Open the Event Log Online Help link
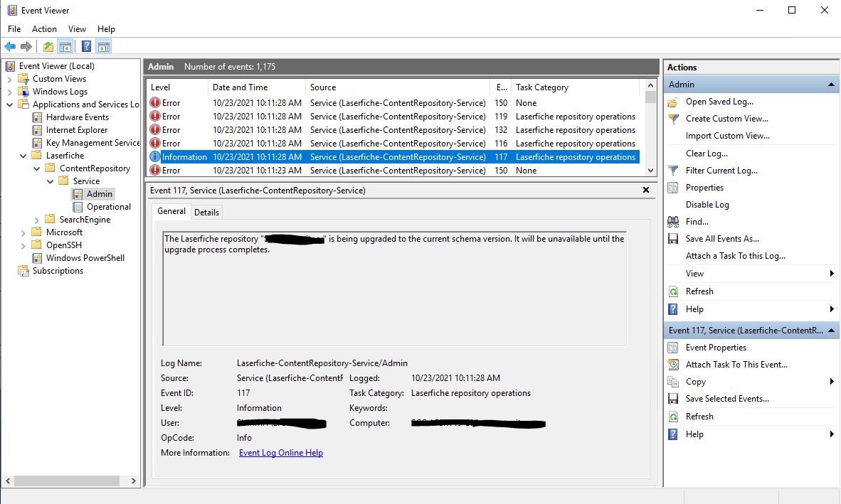 (x=280, y=453)
